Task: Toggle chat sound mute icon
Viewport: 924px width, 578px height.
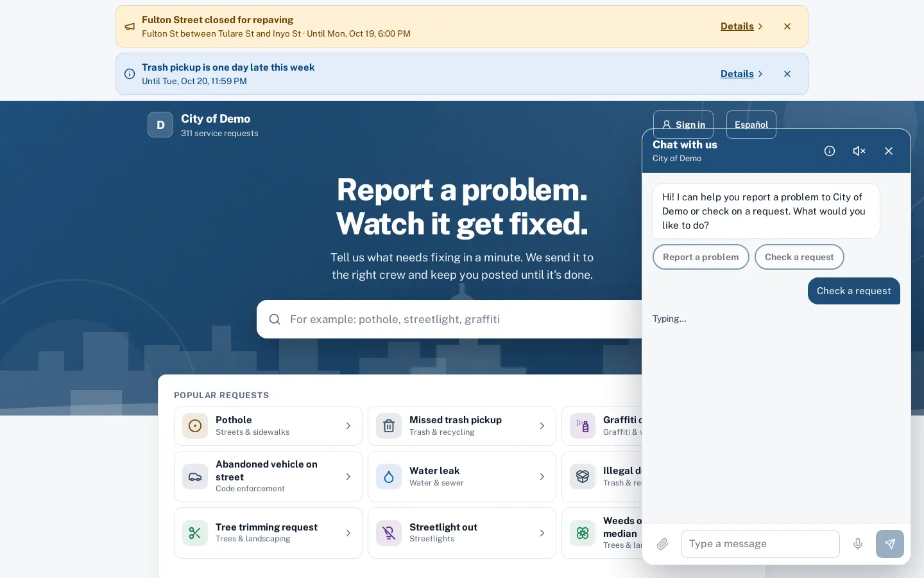Action: click(x=859, y=151)
